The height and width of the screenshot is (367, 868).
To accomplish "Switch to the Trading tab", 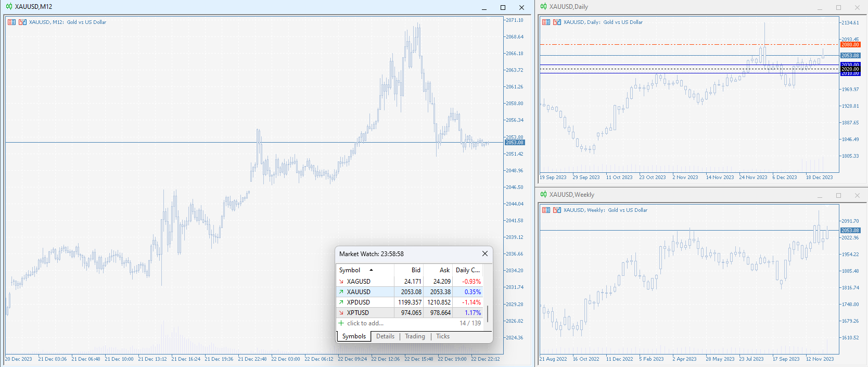I will (x=415, y=336).
